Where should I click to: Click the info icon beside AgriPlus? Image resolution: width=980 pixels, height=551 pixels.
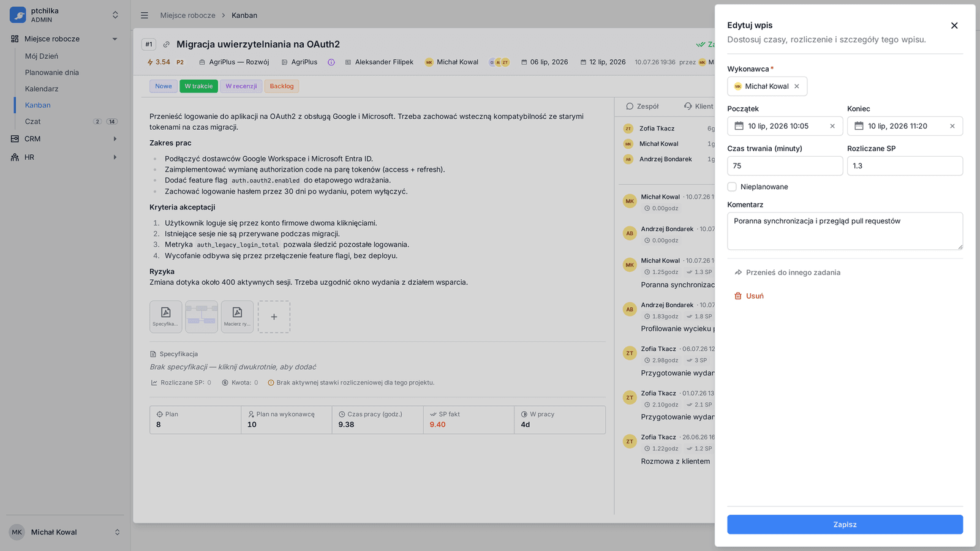click(x=331, y=62)
